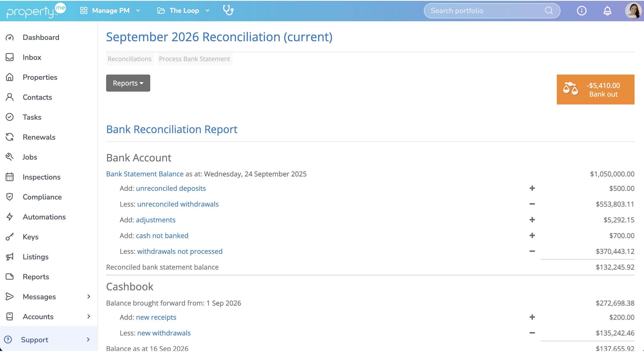Screen dimensions: 644x352
Task: Click the info circle icon
Action: 581,11
